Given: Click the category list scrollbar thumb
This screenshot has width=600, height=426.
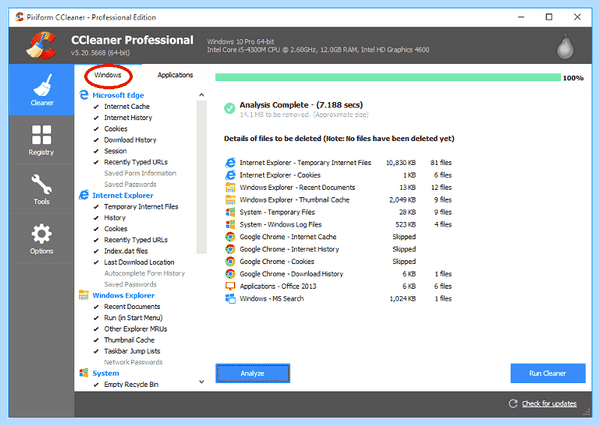Looking at the screenshot, I should pos(202,177).
